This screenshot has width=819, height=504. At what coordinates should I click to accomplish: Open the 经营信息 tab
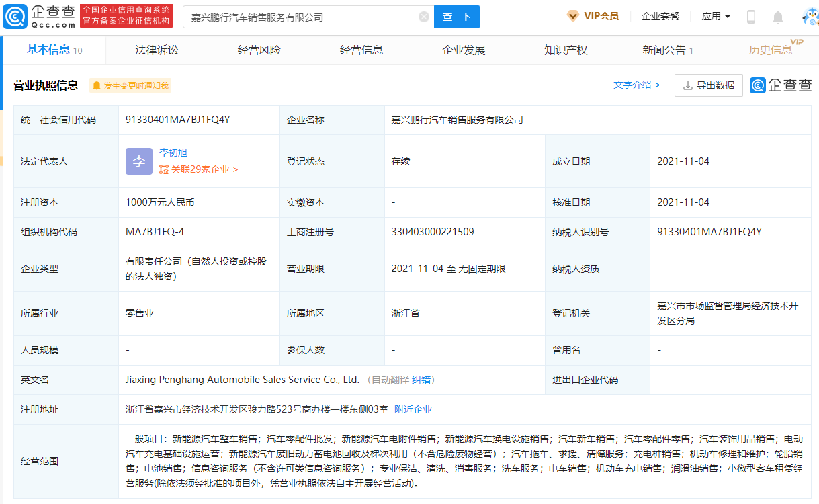[x=361, y=50]
